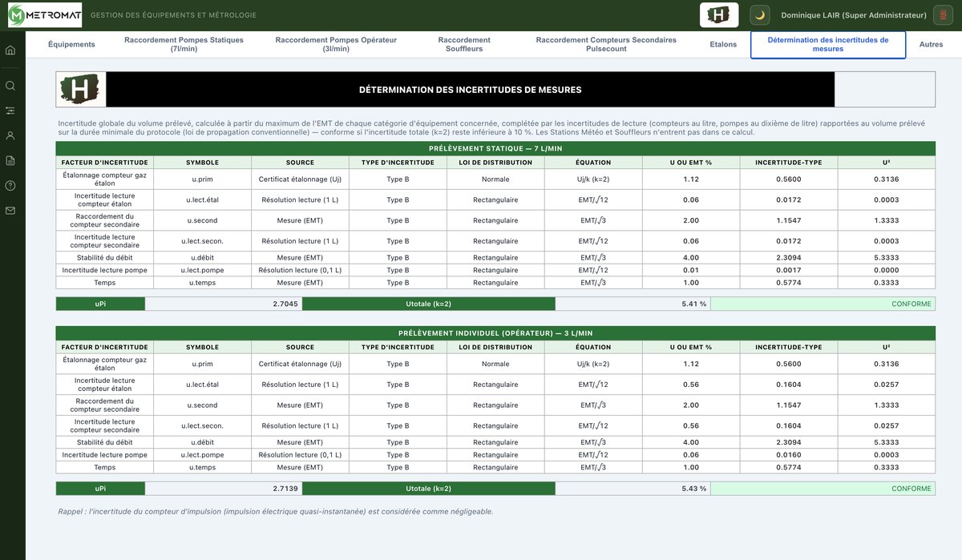
Task: Open the home icon in sidebar
Action: coord(10,50)
